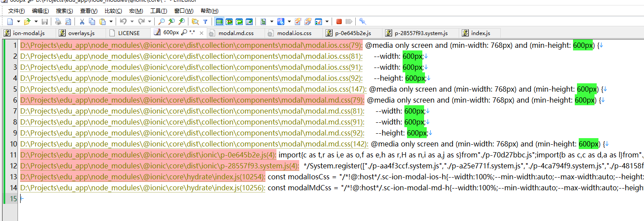Open the 编辑(E) menu
644x221 pixels.
[x=41, y=11]
